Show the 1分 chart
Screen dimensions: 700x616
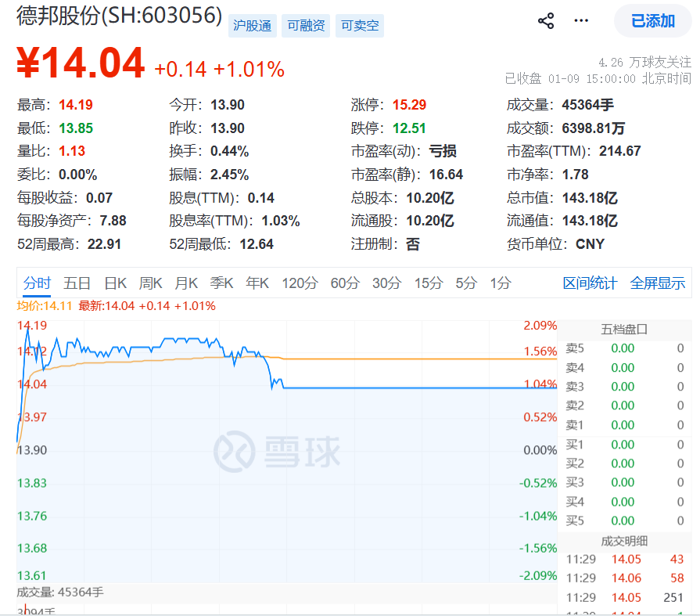501,283
